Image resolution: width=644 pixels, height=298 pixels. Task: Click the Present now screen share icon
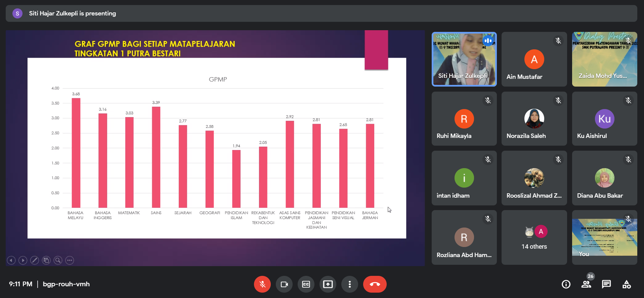click(328, 284)
